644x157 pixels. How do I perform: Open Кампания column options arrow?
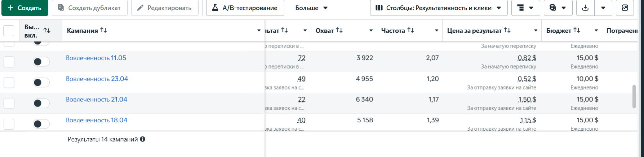tap(259, 31)
